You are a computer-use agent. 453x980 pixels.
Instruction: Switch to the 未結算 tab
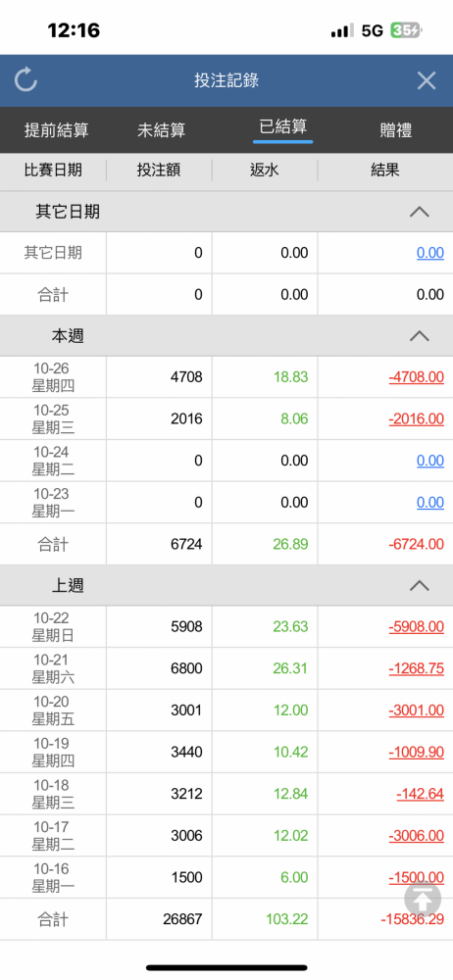[x=162, y=130]
